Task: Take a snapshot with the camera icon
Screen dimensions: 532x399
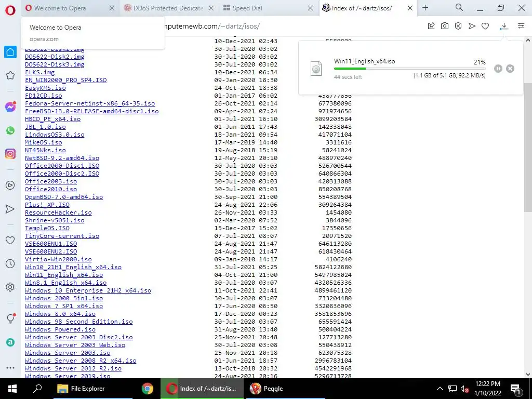Action: click(445, 26)
